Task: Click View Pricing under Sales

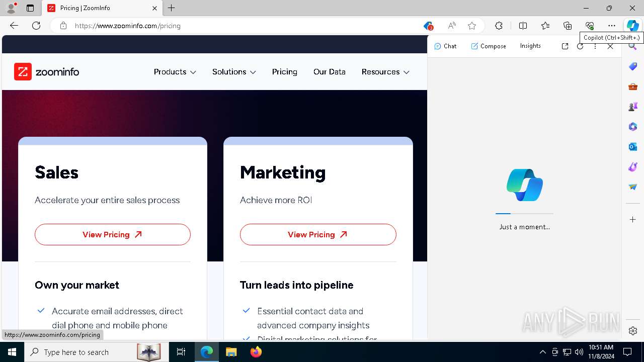Action: click(113, 234)
